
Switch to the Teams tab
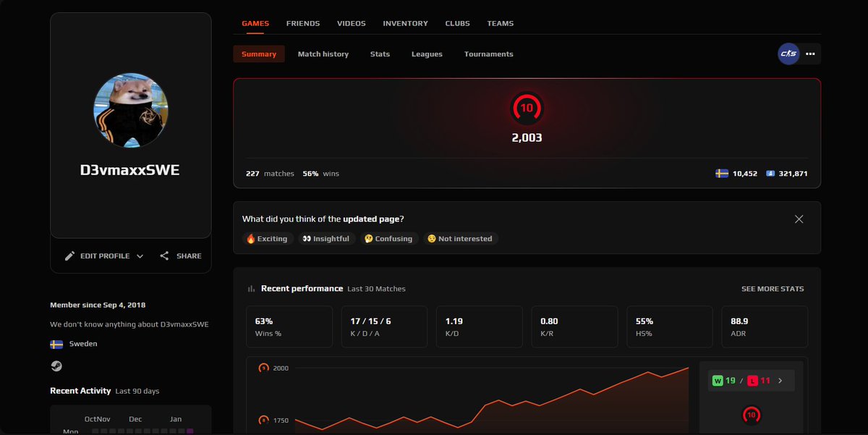tap(501, 23)
